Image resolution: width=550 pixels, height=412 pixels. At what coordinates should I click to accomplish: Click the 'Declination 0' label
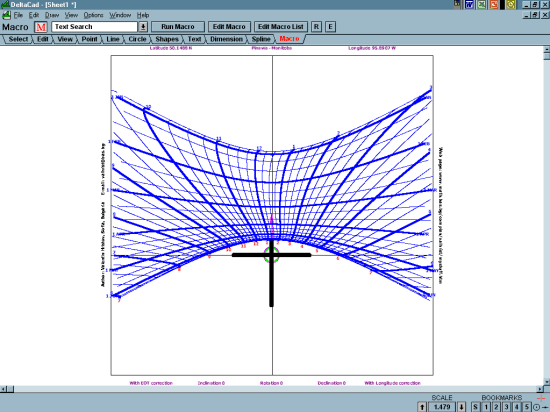tap(331, 383)
